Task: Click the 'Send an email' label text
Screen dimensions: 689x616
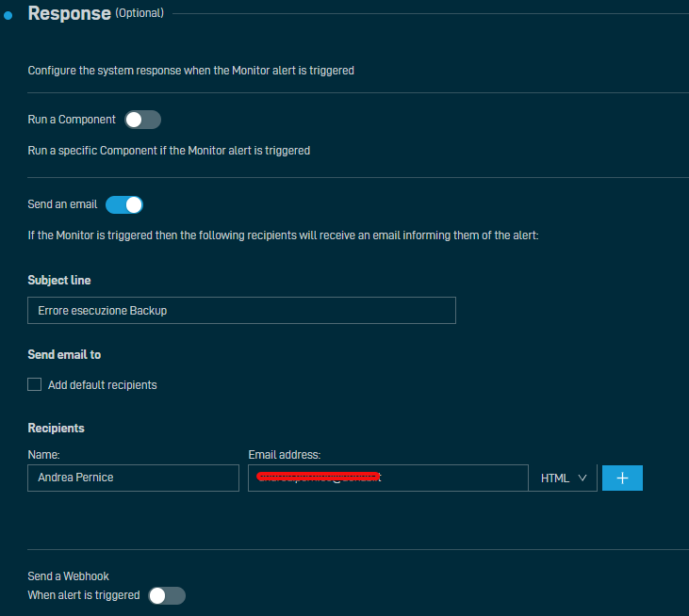Action: pos(62,204)
